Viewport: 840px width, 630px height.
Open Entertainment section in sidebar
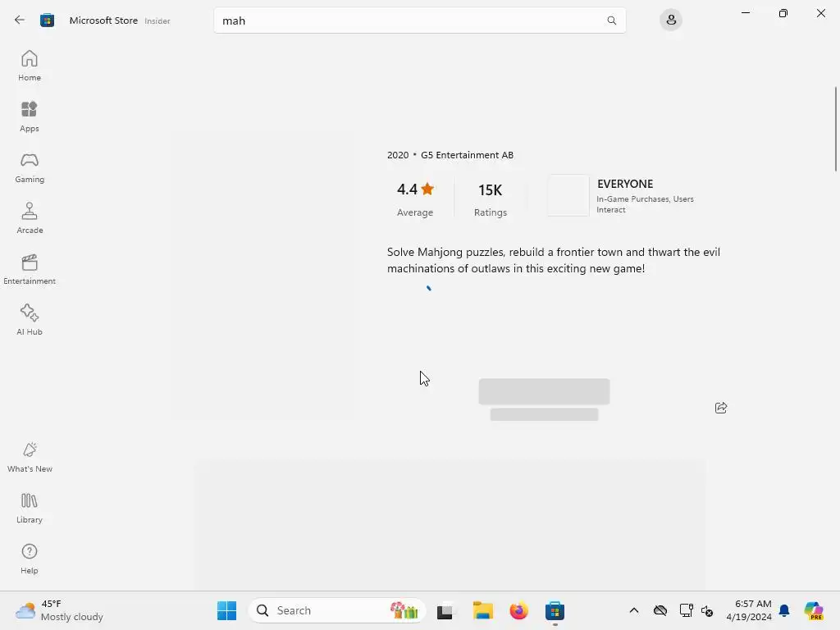point(30,269)
